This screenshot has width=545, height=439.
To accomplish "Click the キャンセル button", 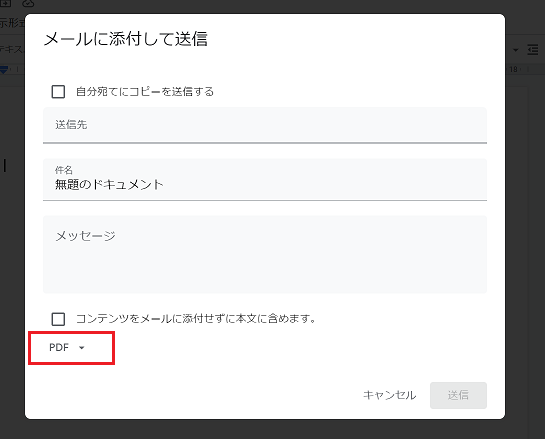I will point(389,395).
